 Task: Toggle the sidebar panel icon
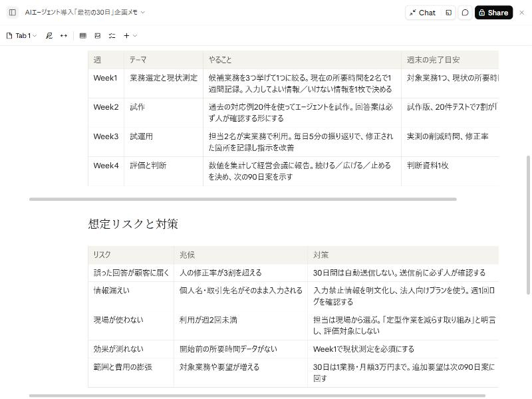pos(12,13)
